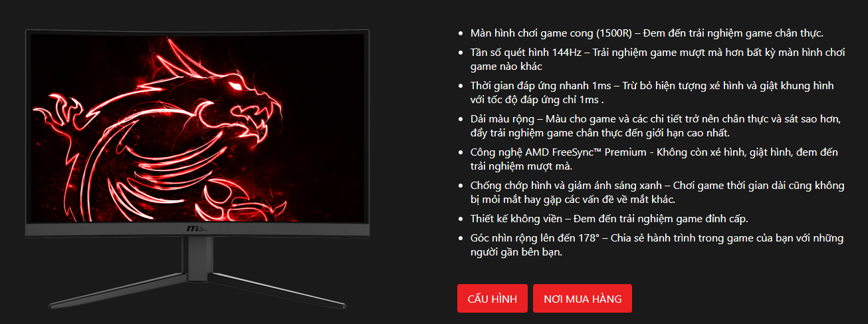Viewport: 868px width, 324px height.
Task: Click the red dragon's glowing eye
Action: 235,86
